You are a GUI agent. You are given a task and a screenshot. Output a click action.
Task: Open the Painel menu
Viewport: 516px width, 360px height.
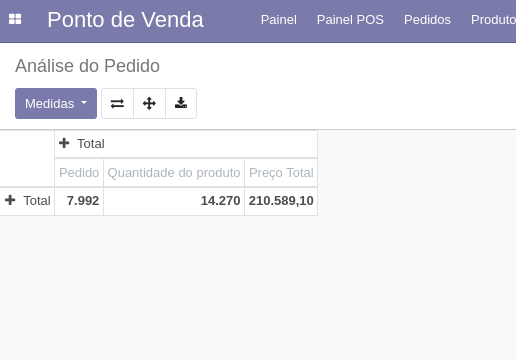point(279,20)
